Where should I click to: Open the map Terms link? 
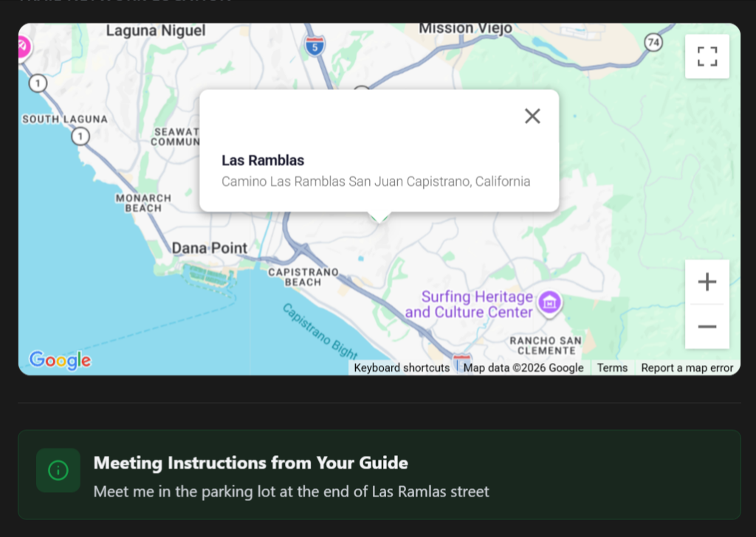tap(612, 367)
